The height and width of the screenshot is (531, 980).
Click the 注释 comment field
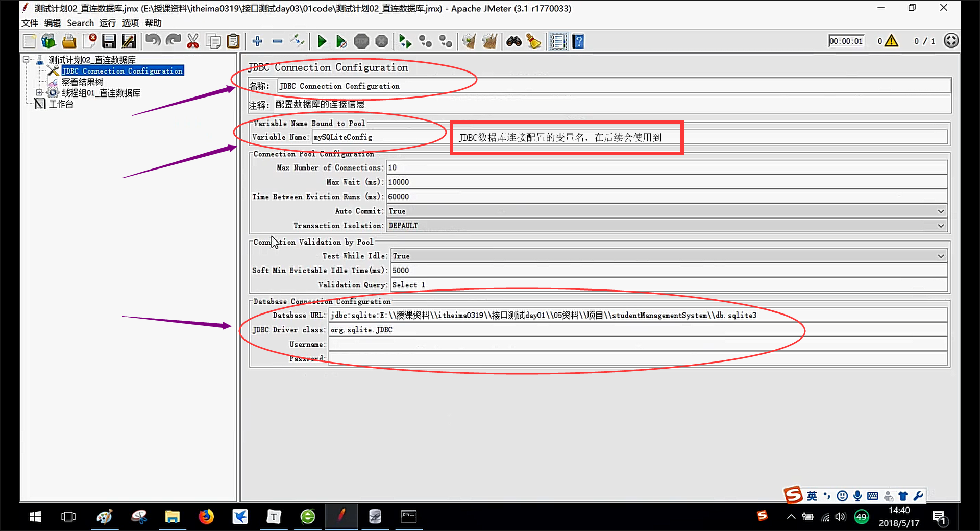coord(612,105)
